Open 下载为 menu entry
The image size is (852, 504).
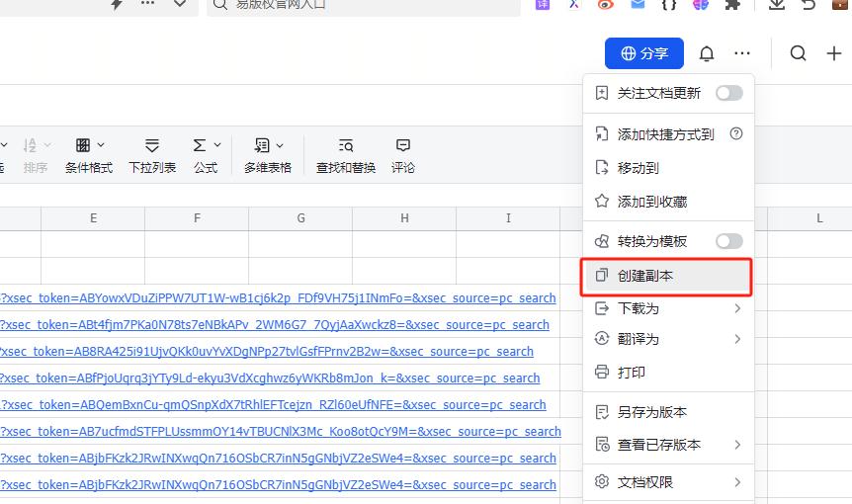click(x=668, y=308)
